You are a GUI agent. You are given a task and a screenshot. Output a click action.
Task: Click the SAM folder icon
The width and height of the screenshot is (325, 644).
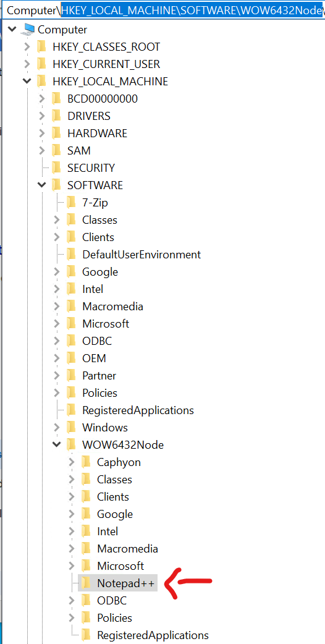[x=57, y=150]
